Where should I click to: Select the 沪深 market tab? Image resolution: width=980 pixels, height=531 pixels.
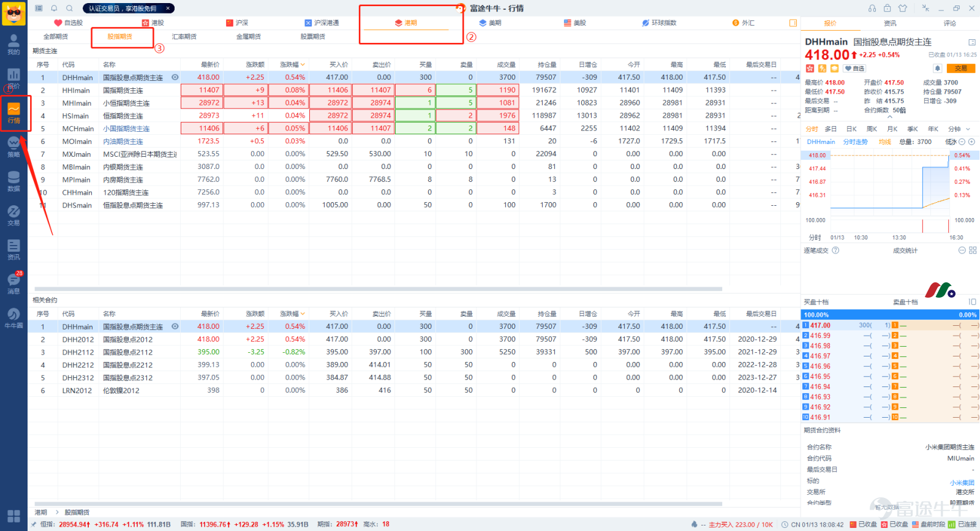237,23
